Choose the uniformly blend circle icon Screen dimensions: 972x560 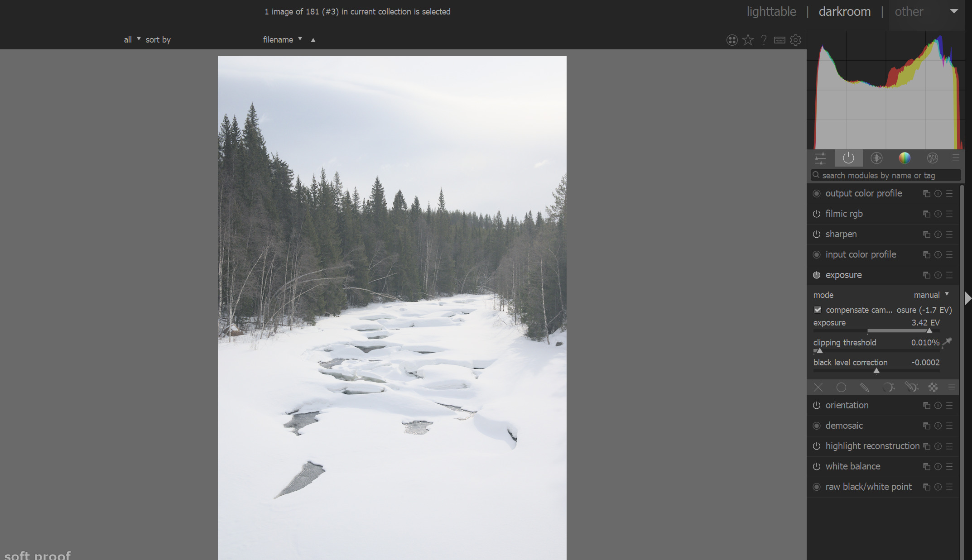(x=841, y=388)
